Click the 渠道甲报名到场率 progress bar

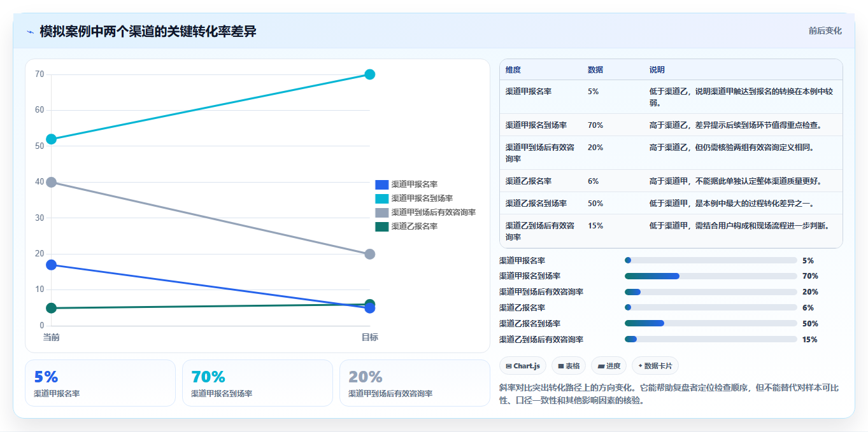711,276
